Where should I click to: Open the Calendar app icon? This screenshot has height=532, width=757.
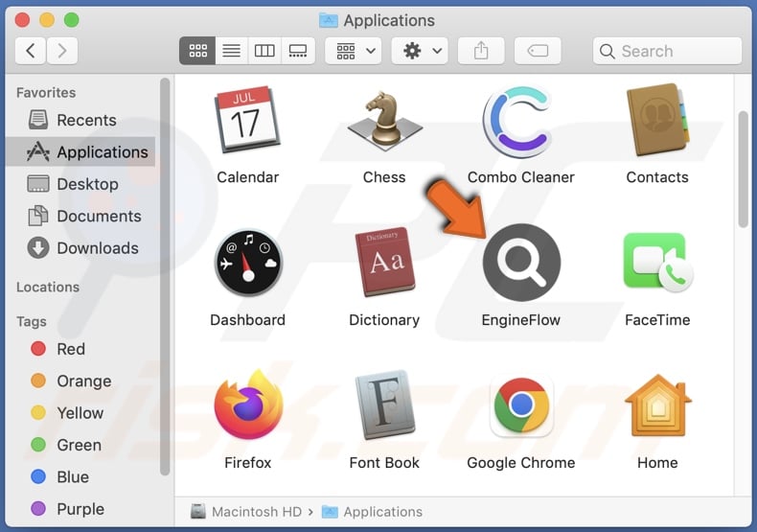tap(247, 119)
